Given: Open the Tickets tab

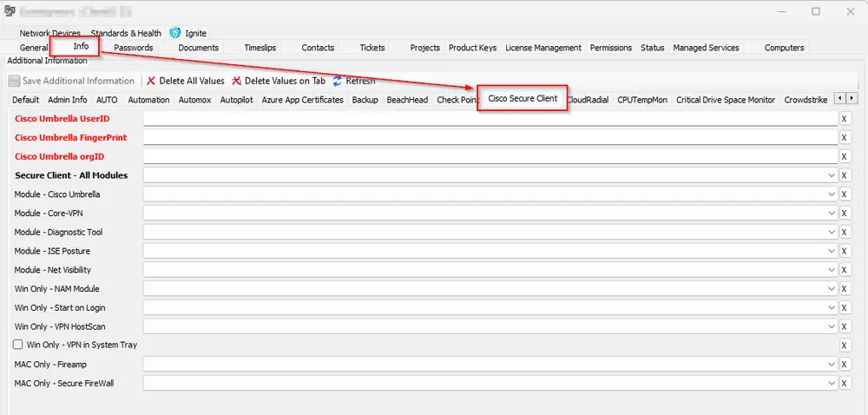Looking at the screenshot, I should tap(372, 48).
